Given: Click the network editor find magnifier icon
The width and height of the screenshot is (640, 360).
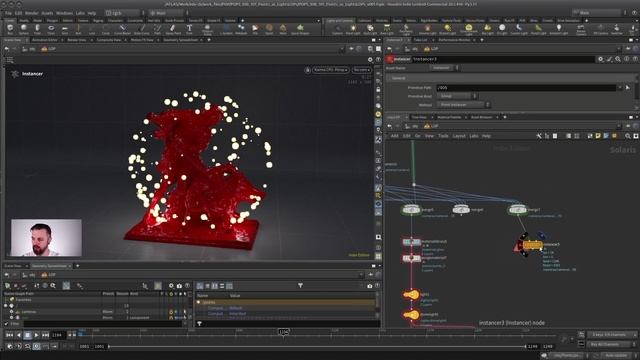Looking at the screenshot, I should tap(628, 136).
